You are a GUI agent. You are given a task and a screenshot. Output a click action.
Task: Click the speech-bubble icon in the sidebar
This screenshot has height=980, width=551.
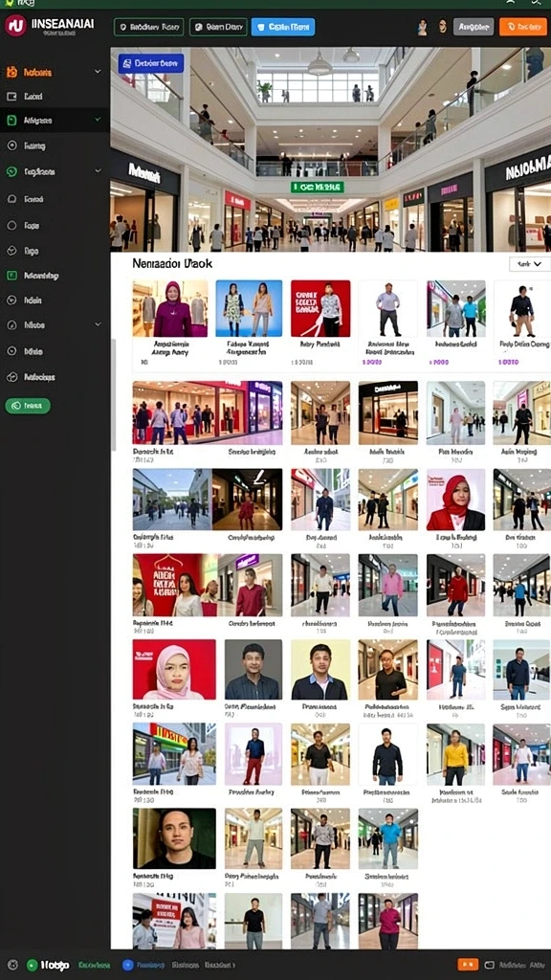pos(11,199)
